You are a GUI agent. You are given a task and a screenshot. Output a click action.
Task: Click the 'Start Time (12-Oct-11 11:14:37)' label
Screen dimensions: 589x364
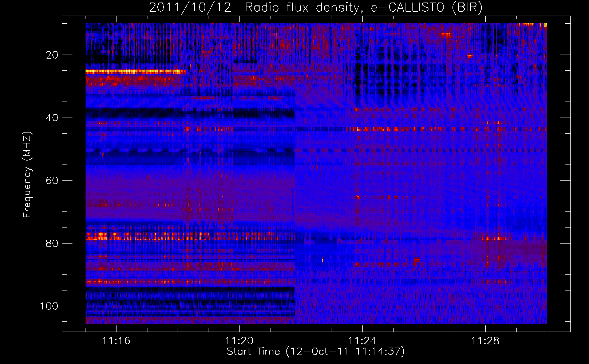[316, 352]
